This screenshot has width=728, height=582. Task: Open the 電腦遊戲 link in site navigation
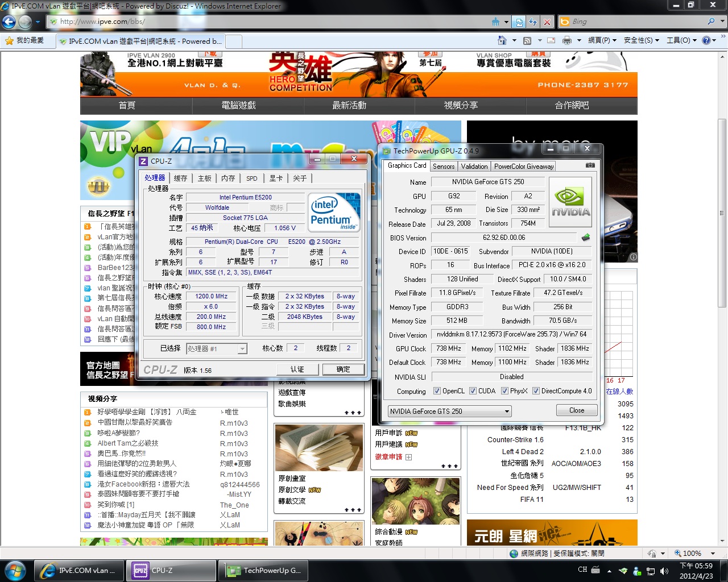click(x=239, y=105)
